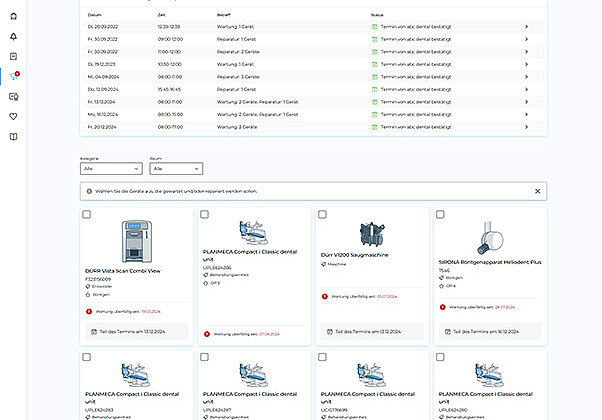Expand the Fr, 13.12.2024 appointment chevron

point(526,102)
